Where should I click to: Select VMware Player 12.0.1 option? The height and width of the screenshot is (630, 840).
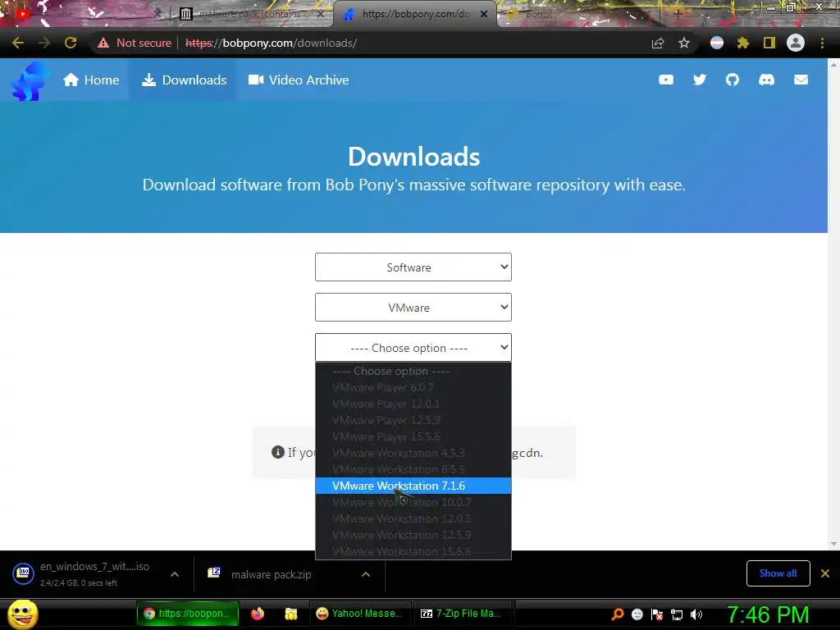click(x=413, y=404)
